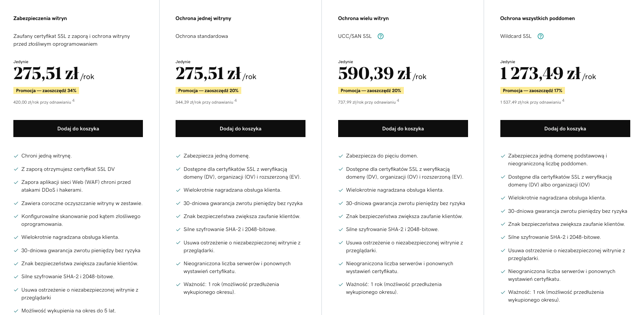644x315 pixels.
Task: Open the help icon next to Wildcard SSL
Action: [540, 36]
